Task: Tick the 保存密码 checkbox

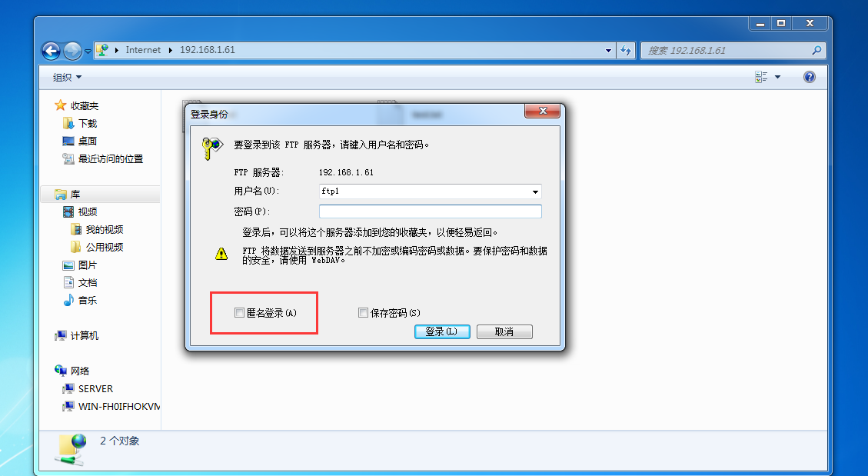Action: [x=363, y=313]
